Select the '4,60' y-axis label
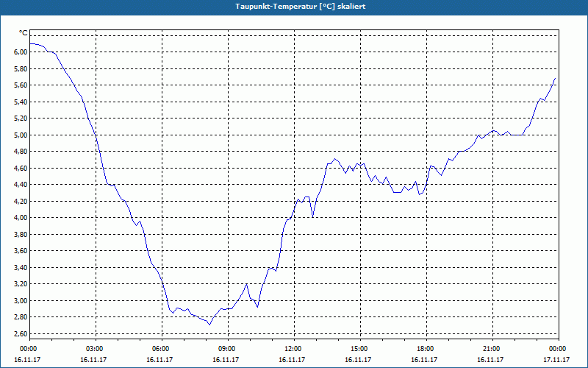 pos(21,168)
